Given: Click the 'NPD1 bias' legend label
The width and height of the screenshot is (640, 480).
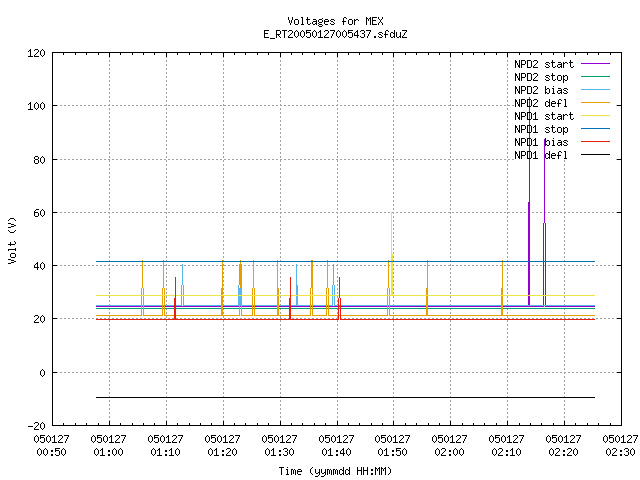Looking at the screenshot, I should [541, 142].
